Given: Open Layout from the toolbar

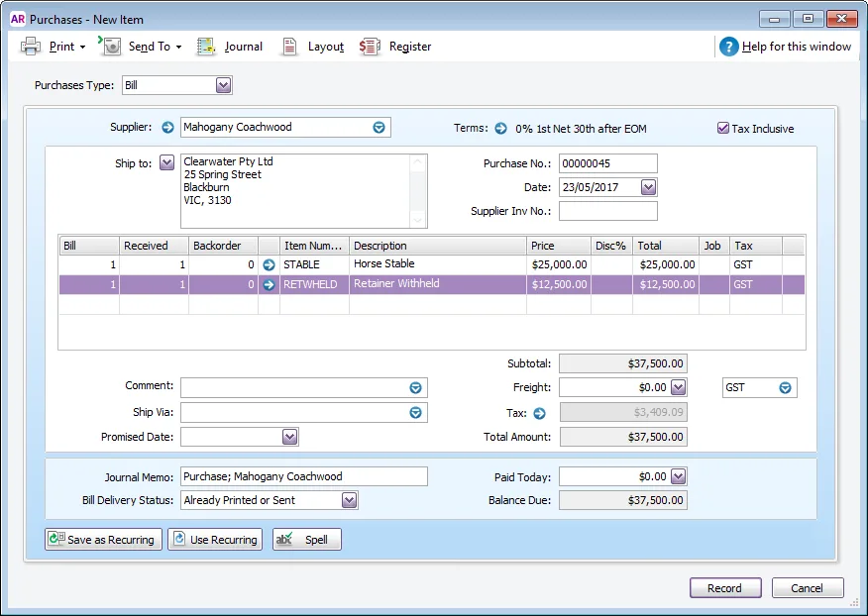Looking at the screenshot, I should pyautogui.click(x=325, y=47).
